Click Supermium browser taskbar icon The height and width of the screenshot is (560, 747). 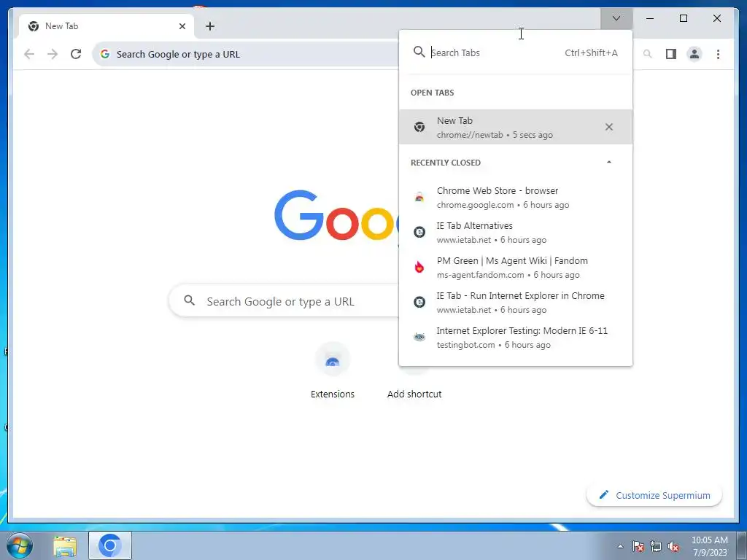(x=110, y=545)
